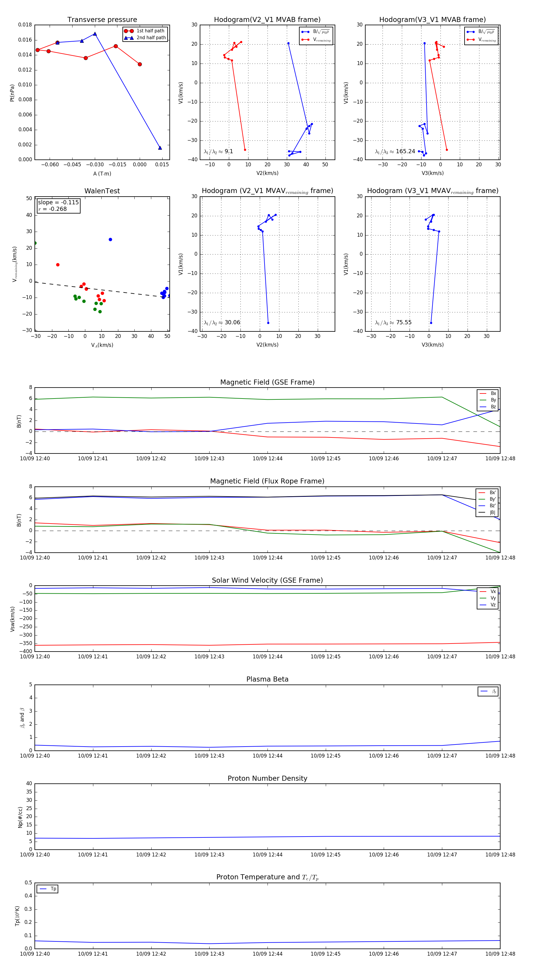535x980 pixels.
Task: Select the Tp legend entry in Proton Temperature panel
Action: point(48,889)
